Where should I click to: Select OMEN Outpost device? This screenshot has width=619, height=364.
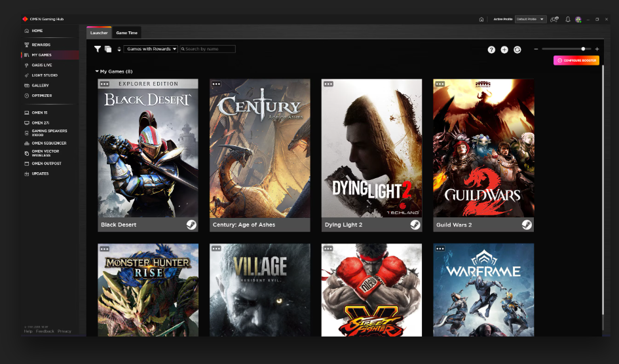pyautogui.click(x=43, y=164)
